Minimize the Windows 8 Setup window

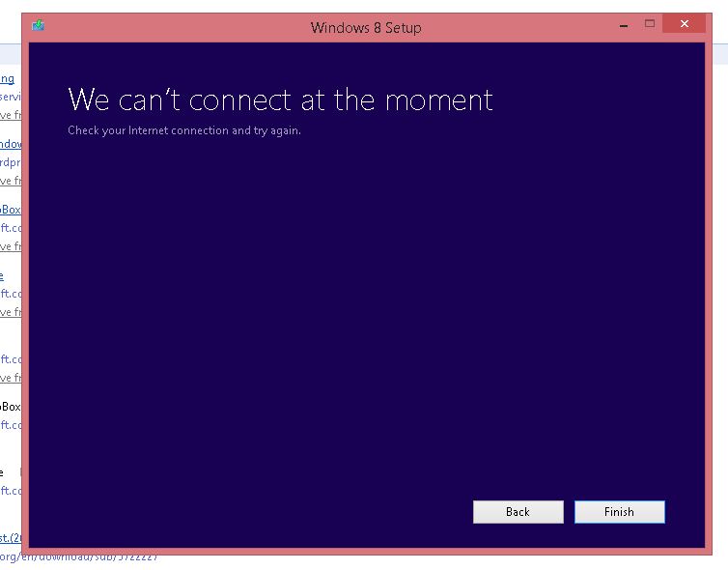[x=624, y=25]
